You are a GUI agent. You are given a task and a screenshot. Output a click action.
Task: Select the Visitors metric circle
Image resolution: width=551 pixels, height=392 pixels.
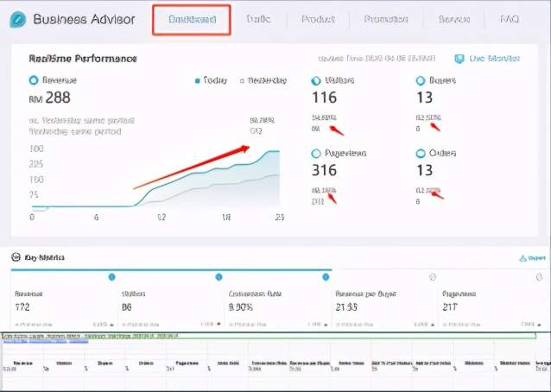(x=315, y=80)
